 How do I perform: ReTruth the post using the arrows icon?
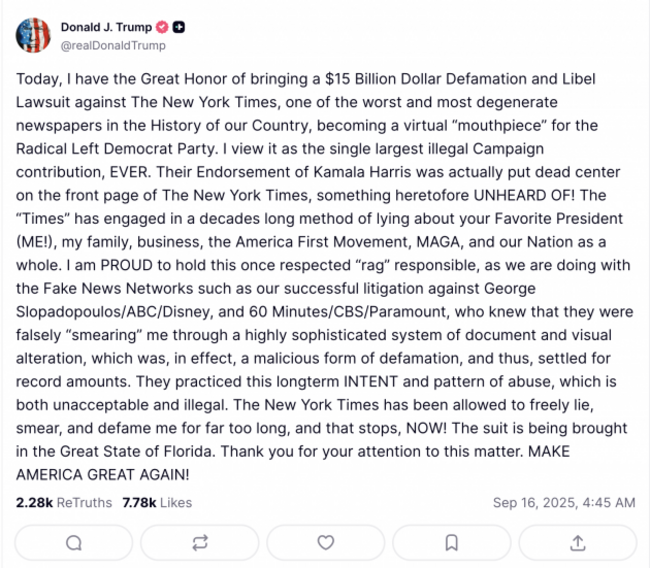[199, 542]
